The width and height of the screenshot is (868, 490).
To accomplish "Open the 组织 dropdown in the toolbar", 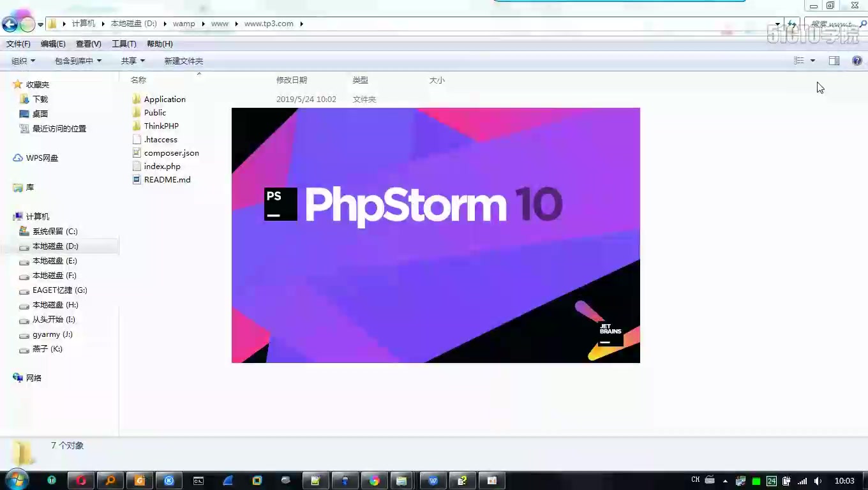I will (24, 61).
